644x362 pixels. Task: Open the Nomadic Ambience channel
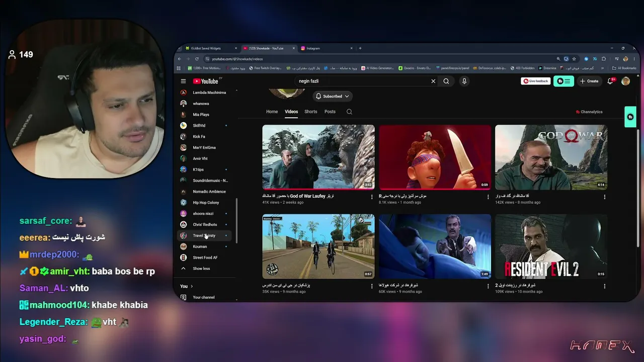tap(204, 192)
